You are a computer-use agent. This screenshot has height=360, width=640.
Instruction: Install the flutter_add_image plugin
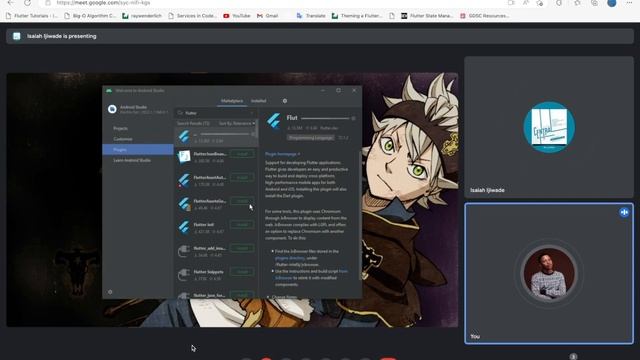(242, 248)
